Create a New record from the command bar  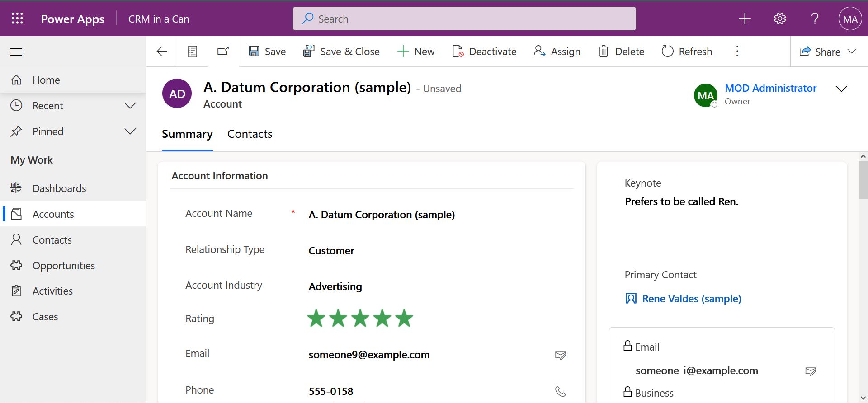tap(416, 52)
